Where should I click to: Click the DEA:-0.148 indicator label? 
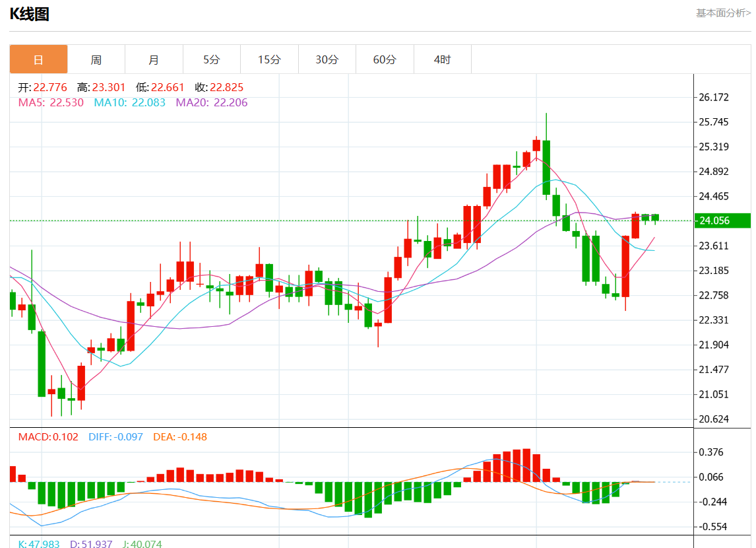(180, 437)
